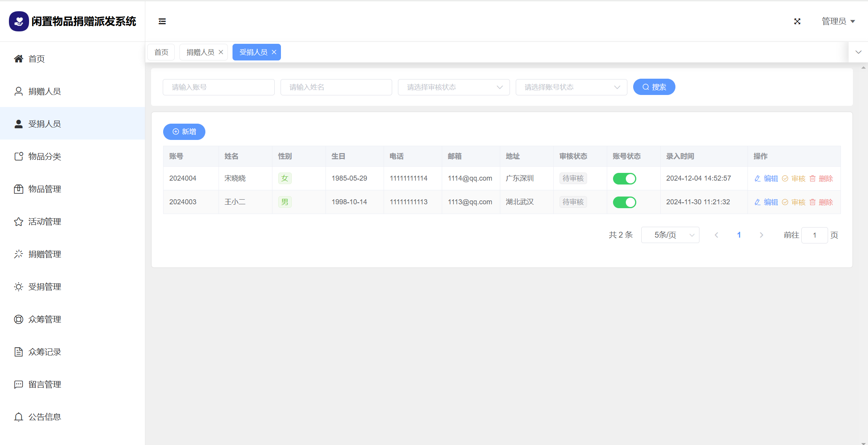Switch to the 首页 tab
Image resolution: width=868 pixels, height=445 pixels.
[x=161, y=52]
